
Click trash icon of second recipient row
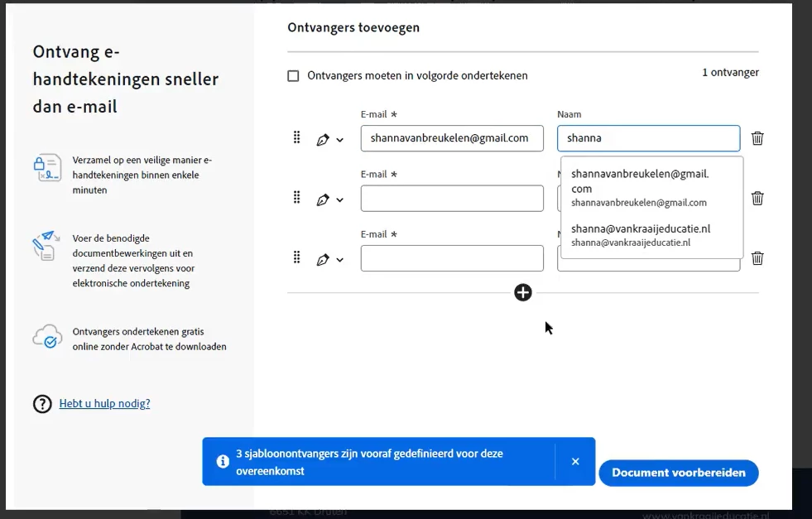[x=757, y=199]
